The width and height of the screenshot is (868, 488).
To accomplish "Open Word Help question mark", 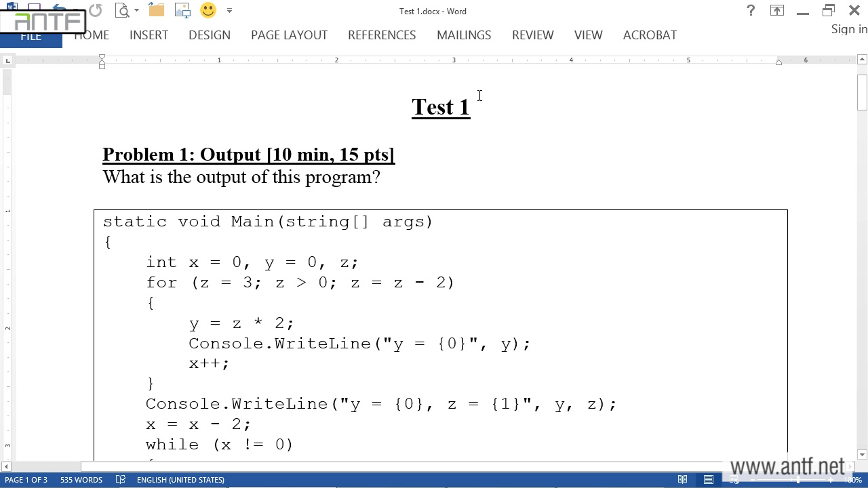I will 751,10.
